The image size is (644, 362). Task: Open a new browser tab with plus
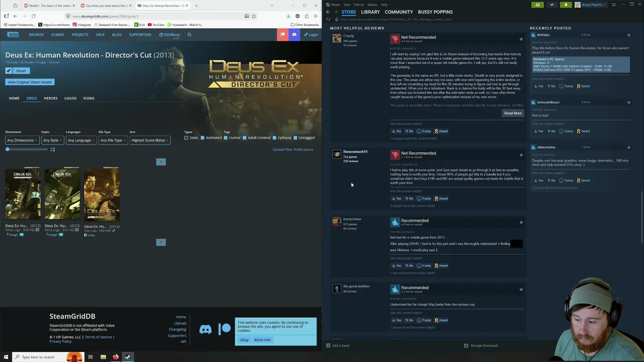point(196,6)
